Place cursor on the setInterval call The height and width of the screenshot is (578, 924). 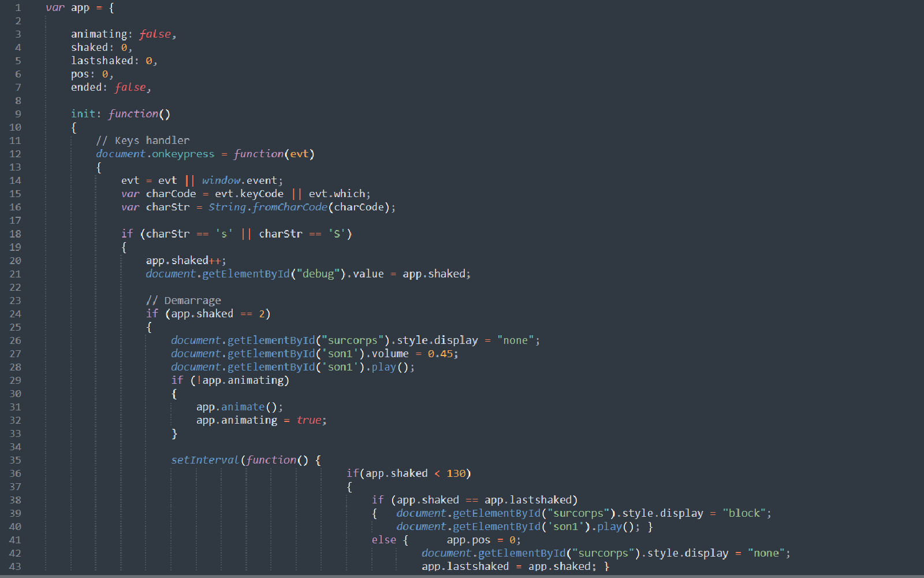click(204, 460)
